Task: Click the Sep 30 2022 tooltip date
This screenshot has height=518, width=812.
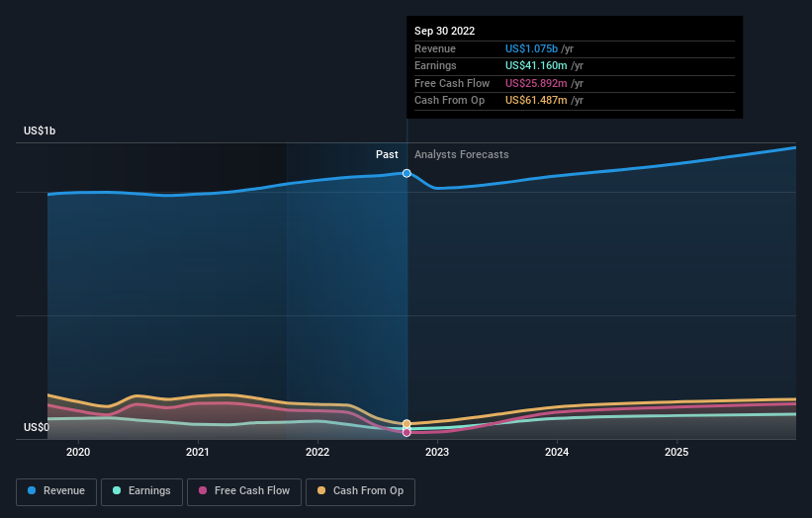Action: (x=444, y=31)
